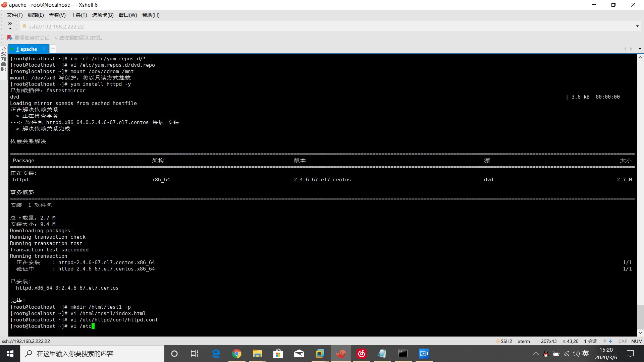Show hidden system tray icons
Screen dimensions: 644x362
pos(536,354)
